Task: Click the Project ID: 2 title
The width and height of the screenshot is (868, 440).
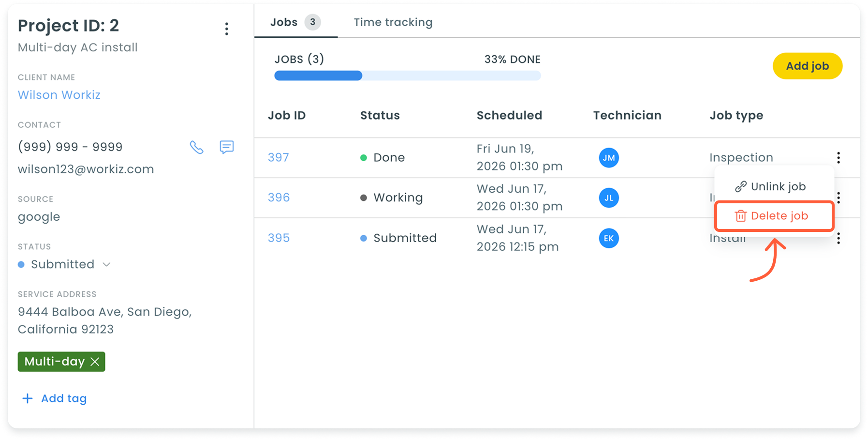Action: coord(68,25)
